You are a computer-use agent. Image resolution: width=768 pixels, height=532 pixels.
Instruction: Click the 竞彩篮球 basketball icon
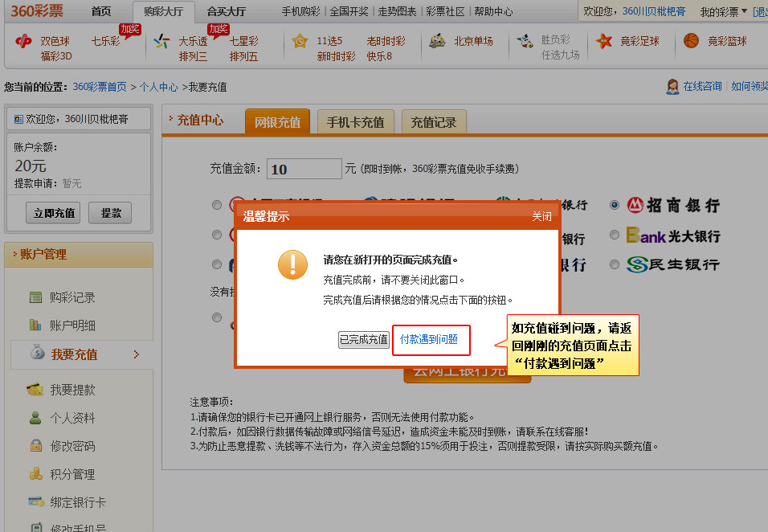pyautogui.click(x=691, y=41)
